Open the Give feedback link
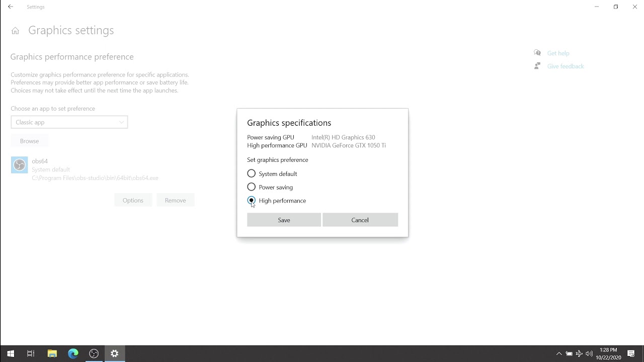The image size is (644, 362). point(566,66)
